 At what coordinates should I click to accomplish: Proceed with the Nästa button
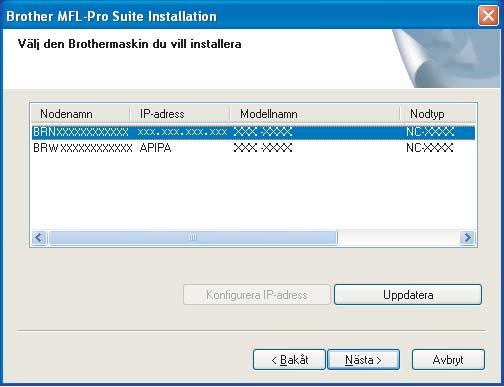click(364, 360)
